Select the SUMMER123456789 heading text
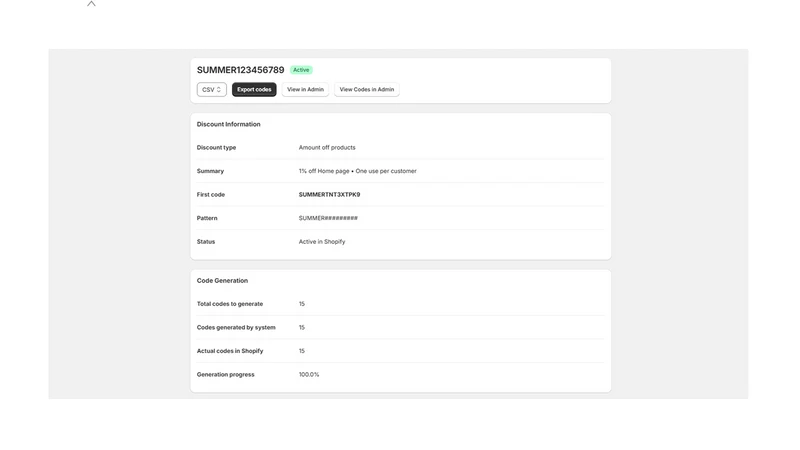Screen dimensions: 800x450 click(x=240, y=70)
